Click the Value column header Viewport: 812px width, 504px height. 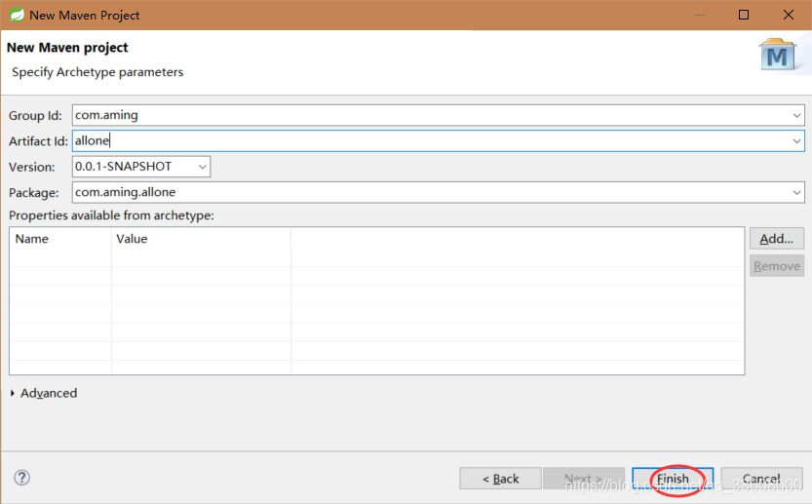202,239
